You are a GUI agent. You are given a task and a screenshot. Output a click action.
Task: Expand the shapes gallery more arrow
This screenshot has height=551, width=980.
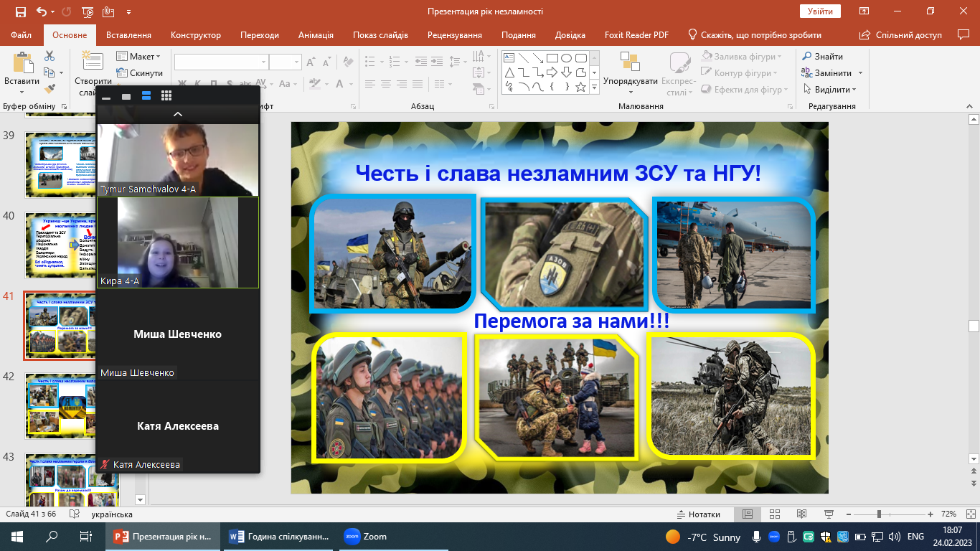(594, 88)
